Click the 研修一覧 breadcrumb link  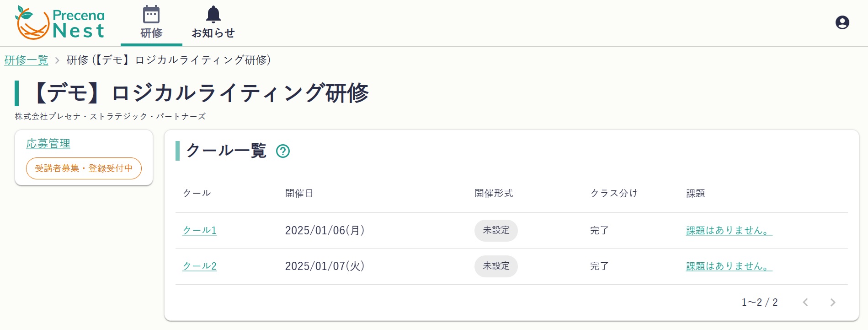(27, 60)
